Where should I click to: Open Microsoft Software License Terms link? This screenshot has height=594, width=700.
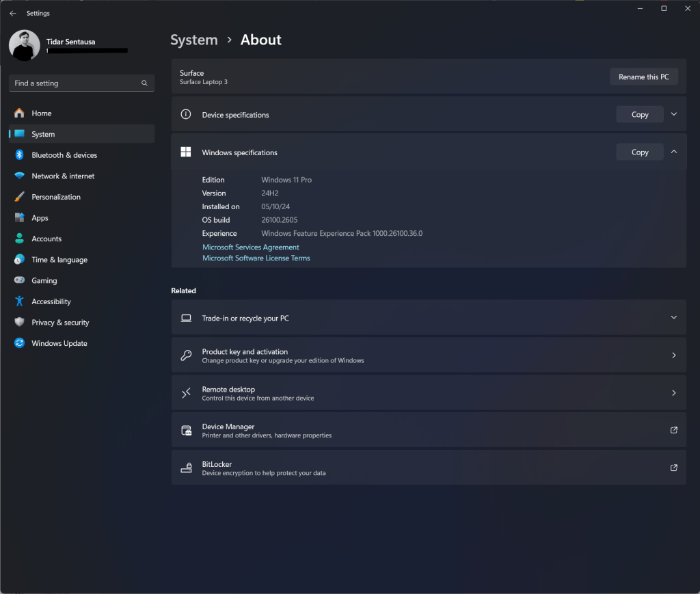256,258
